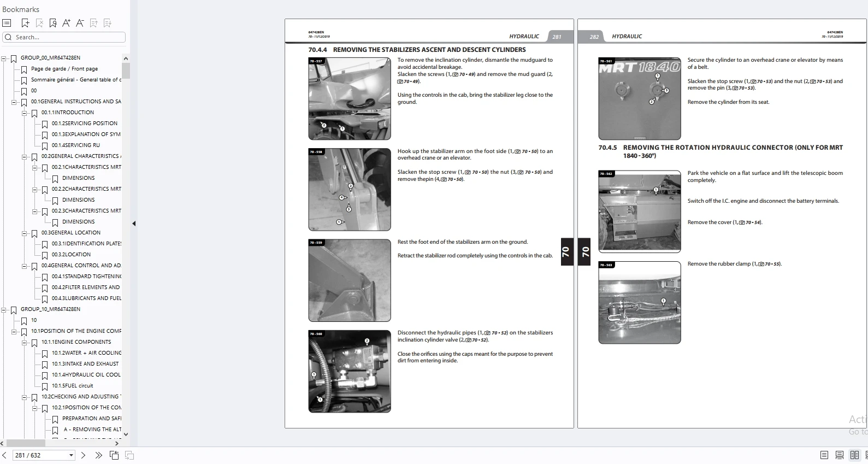The height and width of the screenshot is (464, 868).
Task: Open bookmark 00.4.2FILTER ELEMENTS AND
Action: pos(86,287)
